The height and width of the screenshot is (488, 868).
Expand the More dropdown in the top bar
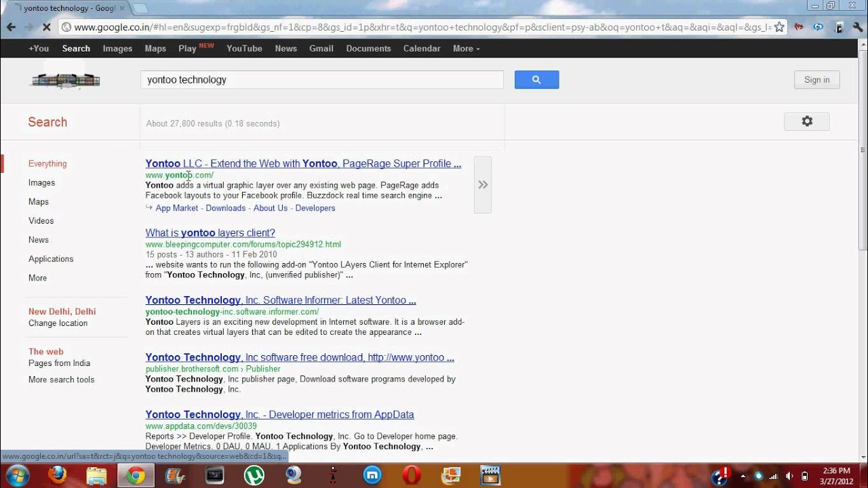point(466,48)
